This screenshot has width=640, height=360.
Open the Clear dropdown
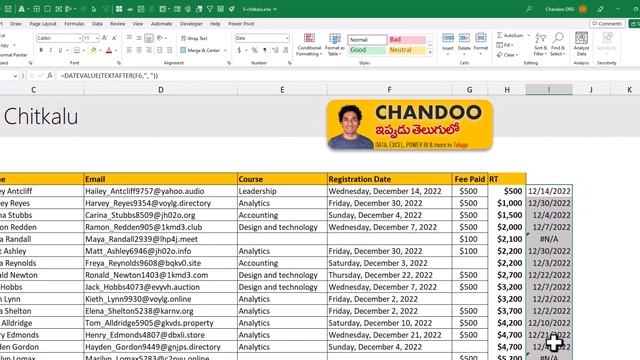[x=507, y=55]
